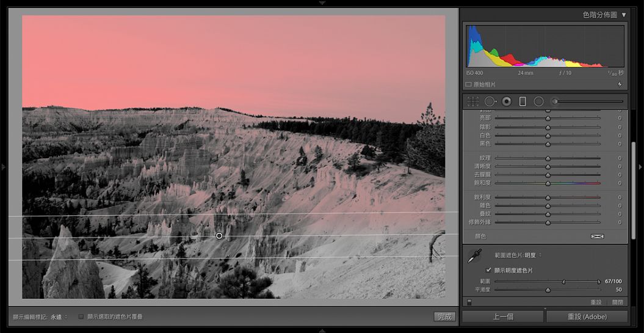This screenshot has width=644, height=333.
Task: Open the 顏色 color swatch
Action: pyautogui.click(x=597, y=236)
